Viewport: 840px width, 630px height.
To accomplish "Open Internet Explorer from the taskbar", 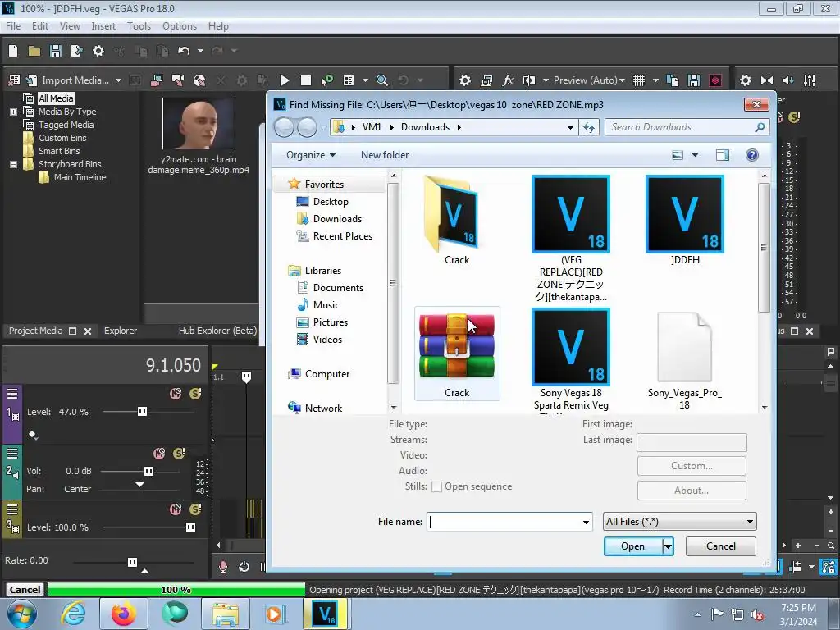I will (x=73, y=614).
